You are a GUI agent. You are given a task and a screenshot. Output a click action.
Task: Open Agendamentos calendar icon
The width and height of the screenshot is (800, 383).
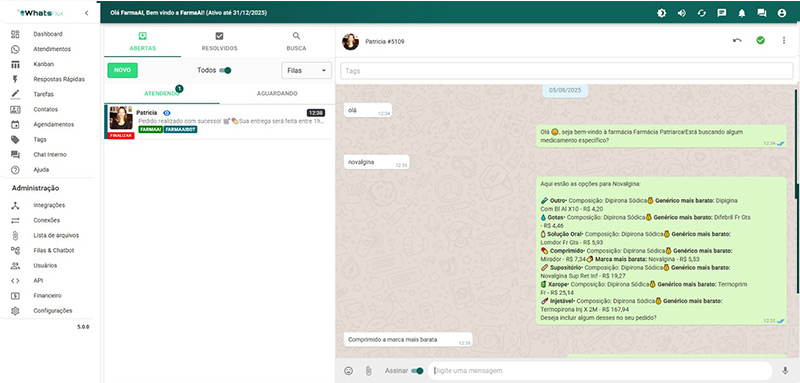click(15, 124)
